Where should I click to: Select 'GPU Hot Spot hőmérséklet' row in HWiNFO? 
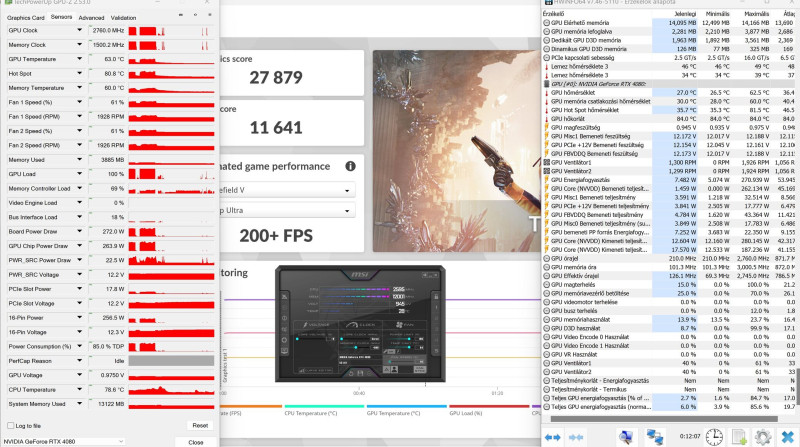click(668, 110)
